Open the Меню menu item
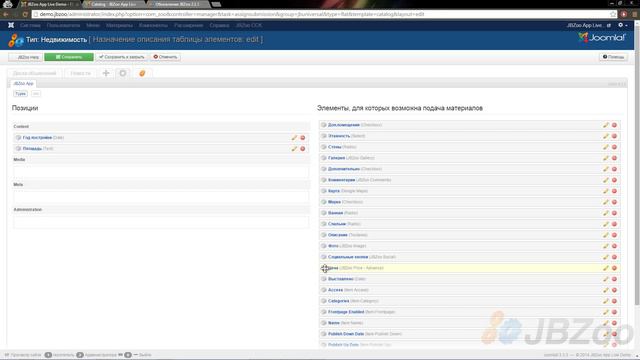The height and width of the screenshot is (360, 640). point(93,25)
